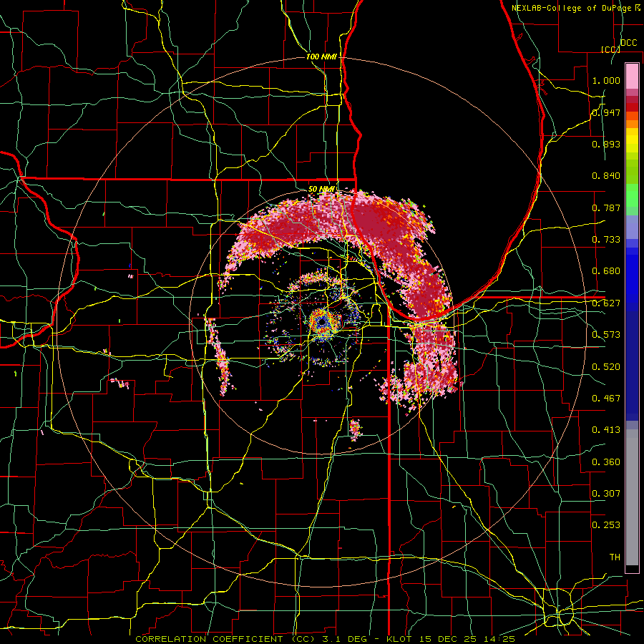Click the 0.893 scale value
This screenshot has height=644, width=644.
pos(606,144)
